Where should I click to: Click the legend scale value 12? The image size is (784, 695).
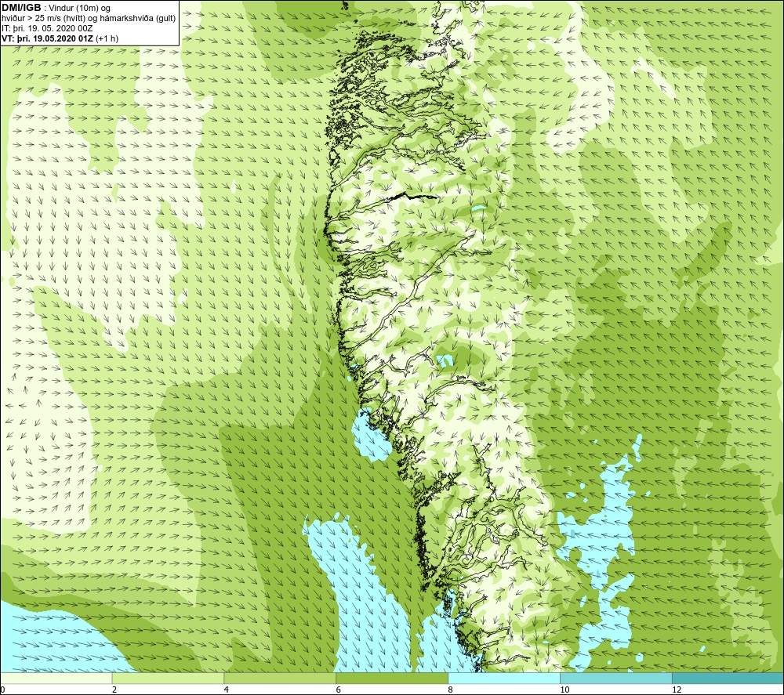click(x=677, y=690)
